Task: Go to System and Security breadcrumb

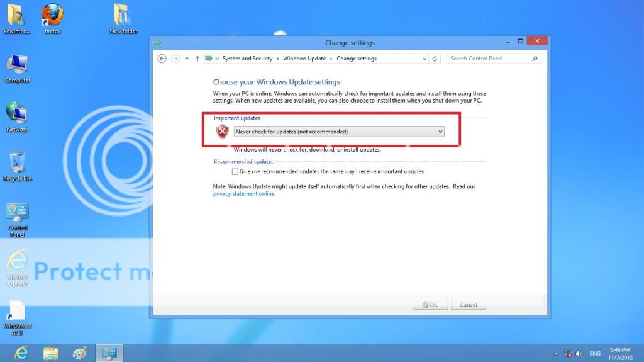Action: (x=247, y=59)
